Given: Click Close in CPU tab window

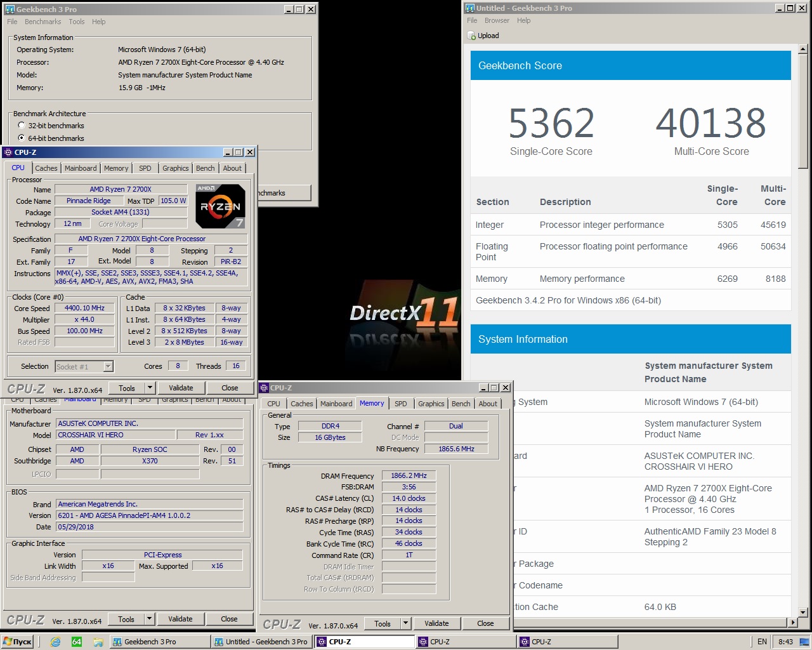Looking at the screenshot, I should pos(230,388).
